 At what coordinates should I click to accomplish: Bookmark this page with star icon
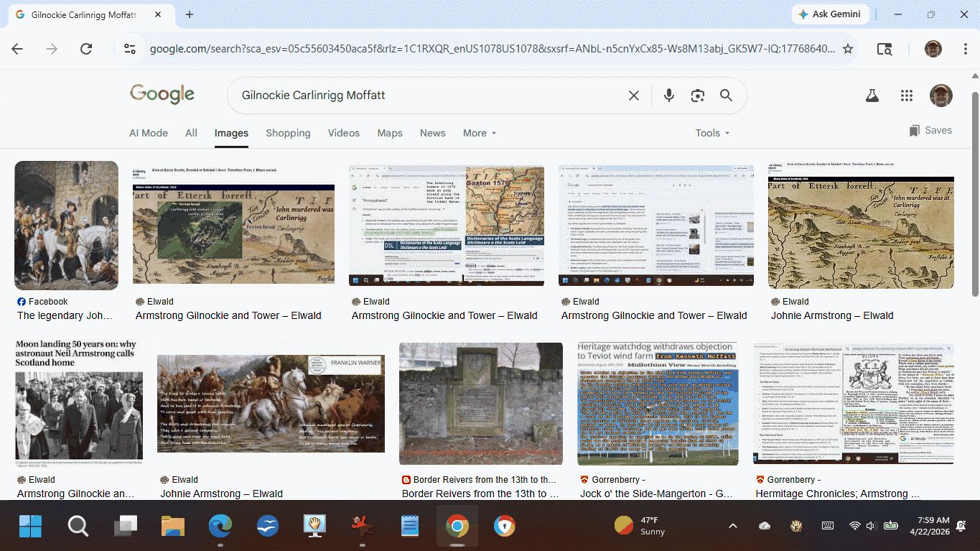point(848,49)
